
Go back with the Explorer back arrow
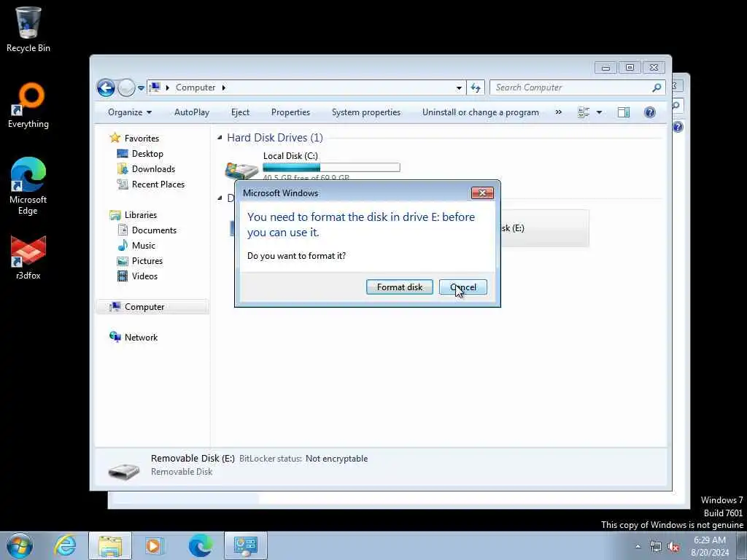[106, 87]
